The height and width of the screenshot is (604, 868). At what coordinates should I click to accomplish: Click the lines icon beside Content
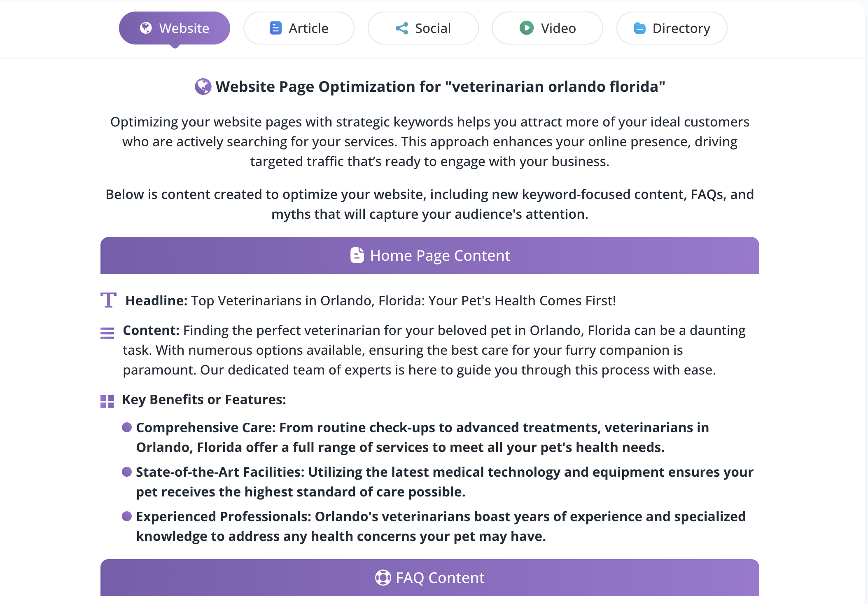click(x=107, y=332)
